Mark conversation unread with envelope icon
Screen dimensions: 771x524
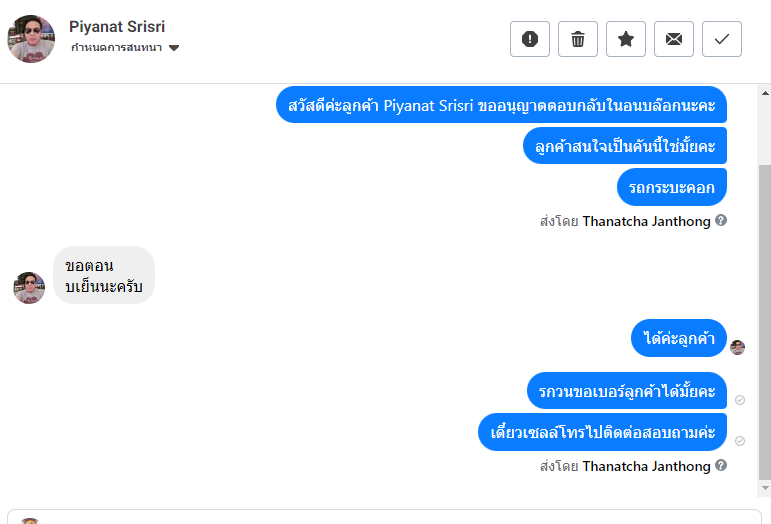coord(674,39)
